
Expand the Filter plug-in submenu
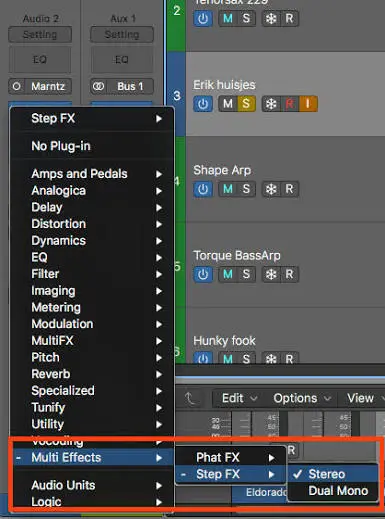click(x=92, y=274)
